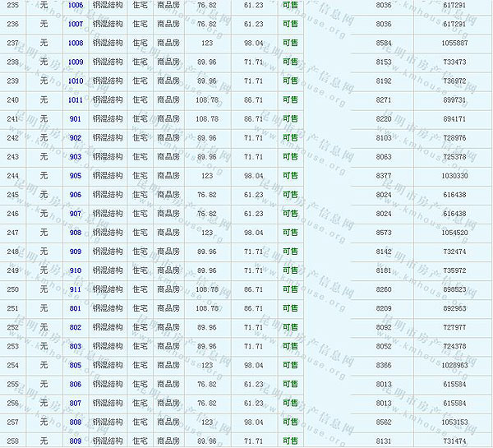The height and width of the screenshot is (448, 493).
Task: Open room 901 details link
Action: click(x=76, y=118)
